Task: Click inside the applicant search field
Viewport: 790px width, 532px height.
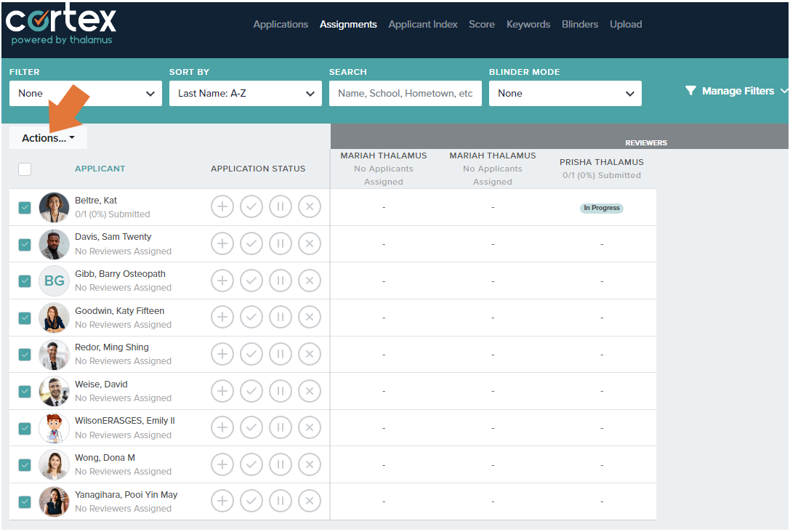Action: click(x=405, y=93)
